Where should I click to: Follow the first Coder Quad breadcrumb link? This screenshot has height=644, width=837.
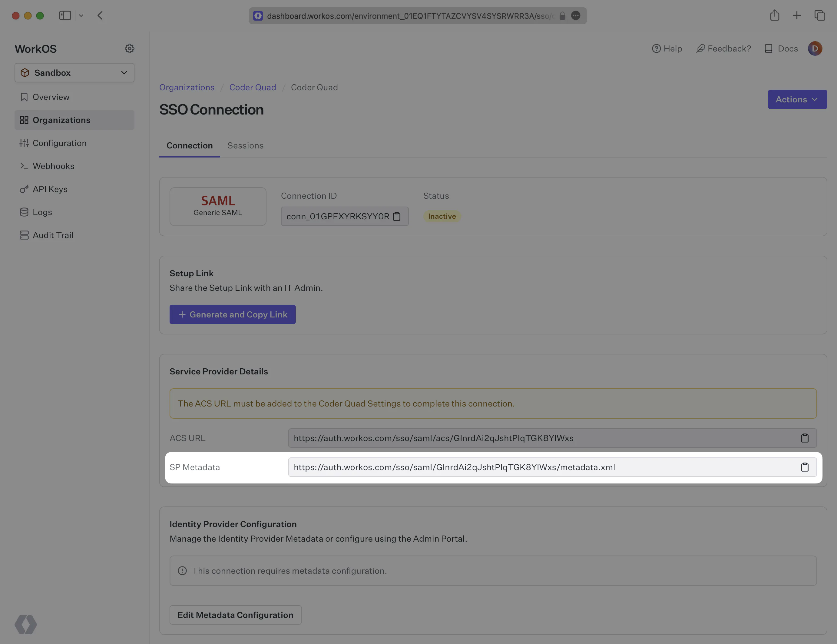coord(253,88)
